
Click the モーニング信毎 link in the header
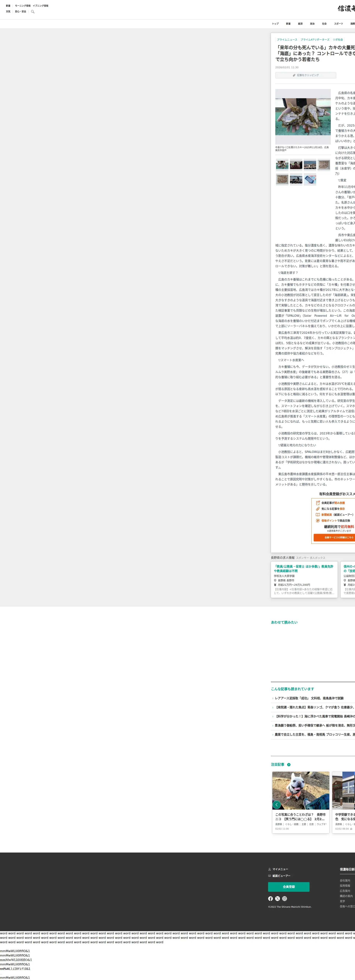23,6
